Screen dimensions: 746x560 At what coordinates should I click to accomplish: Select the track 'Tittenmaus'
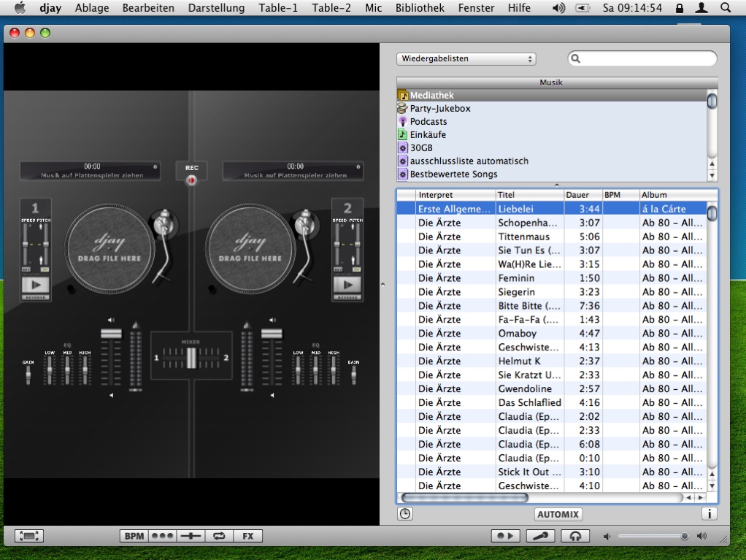click(x=552, y=237)
